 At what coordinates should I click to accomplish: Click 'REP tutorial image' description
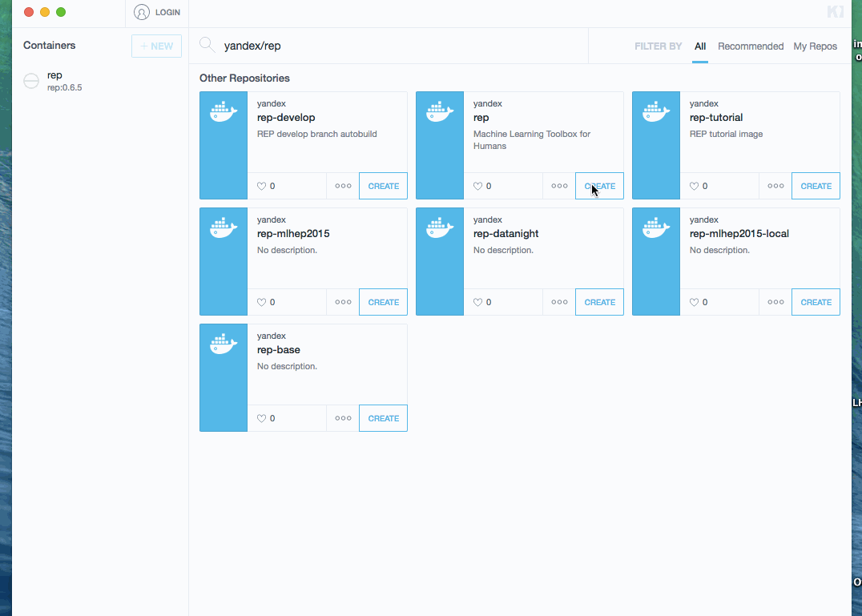[726, 134]
